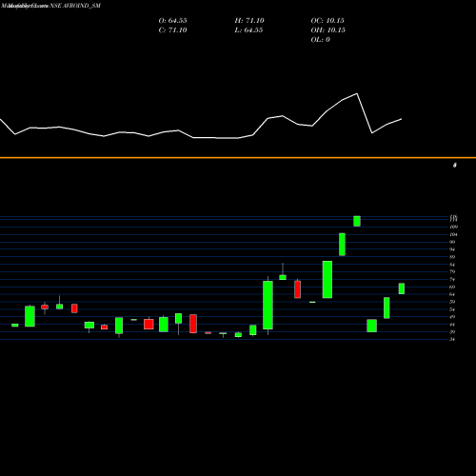The width and height of the screenshot is (476, 476).
Task: Click the 49 price axis label
Action: pyautogui.click(x=452, y=317)
